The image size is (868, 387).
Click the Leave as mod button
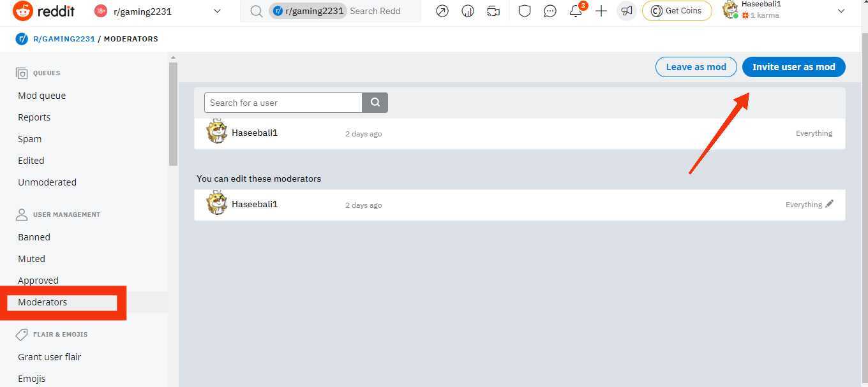(696, 66)
